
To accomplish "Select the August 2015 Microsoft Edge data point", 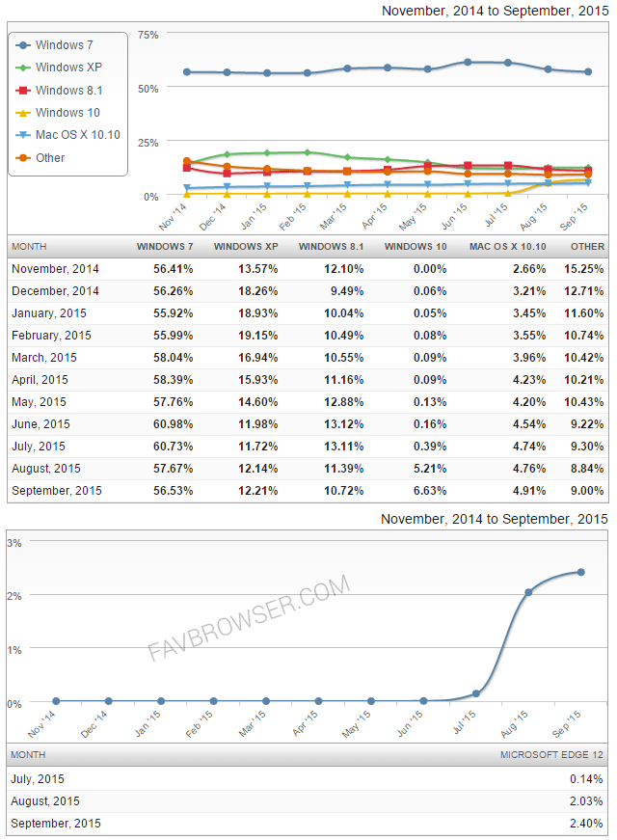I will (528, 592).
